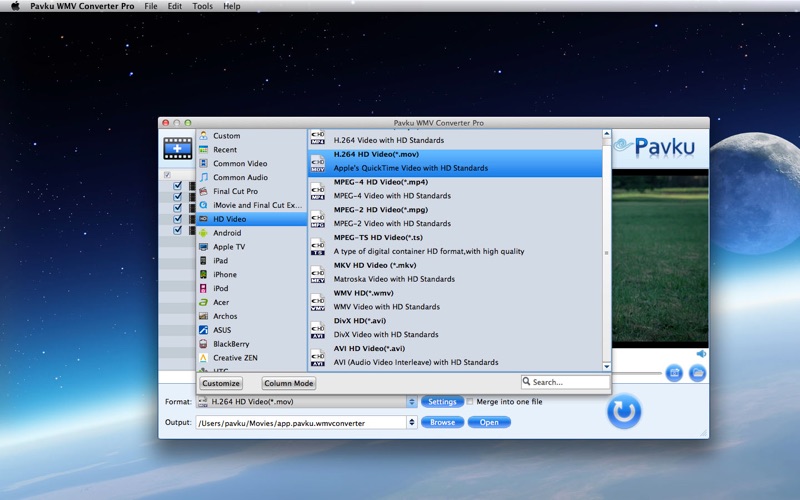Open the Apple TV category
This screenshot has width=800, height=500.
click(x=252, y=246)
